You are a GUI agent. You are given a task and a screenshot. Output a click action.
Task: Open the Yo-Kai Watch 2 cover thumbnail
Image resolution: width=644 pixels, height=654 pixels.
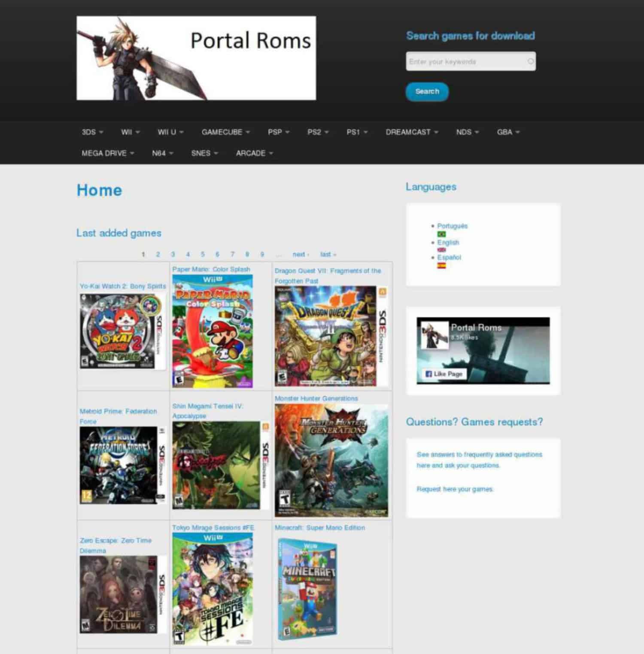[123, 331]
